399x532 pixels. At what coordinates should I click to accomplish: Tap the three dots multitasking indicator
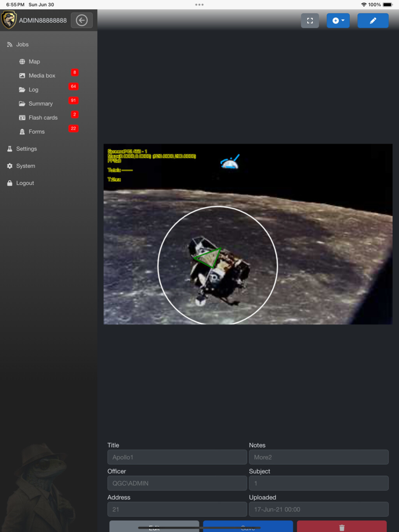[x=199, y=5]
